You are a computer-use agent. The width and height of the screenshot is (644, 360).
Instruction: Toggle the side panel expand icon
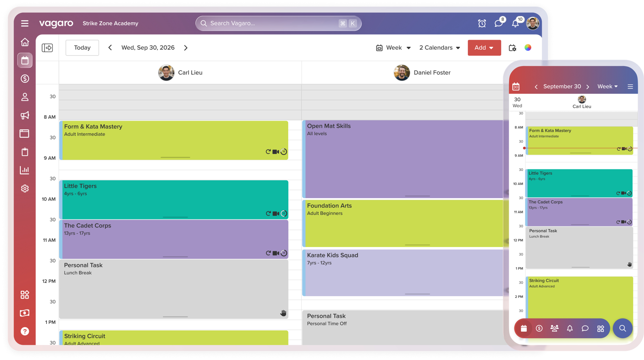[47, 47]
